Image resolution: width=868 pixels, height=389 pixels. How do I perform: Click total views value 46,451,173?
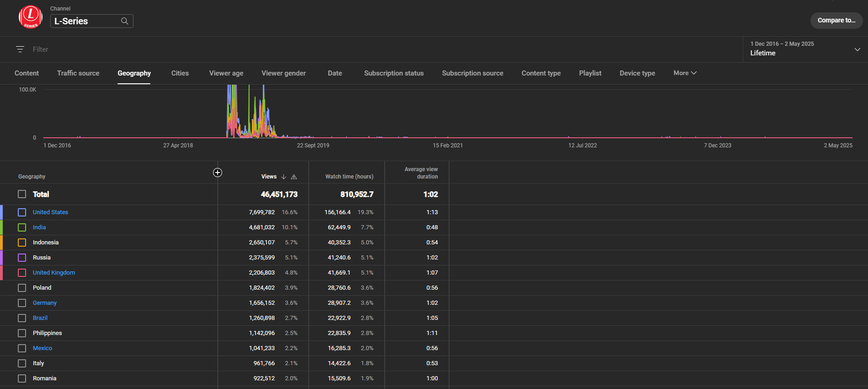click(279, 194)
